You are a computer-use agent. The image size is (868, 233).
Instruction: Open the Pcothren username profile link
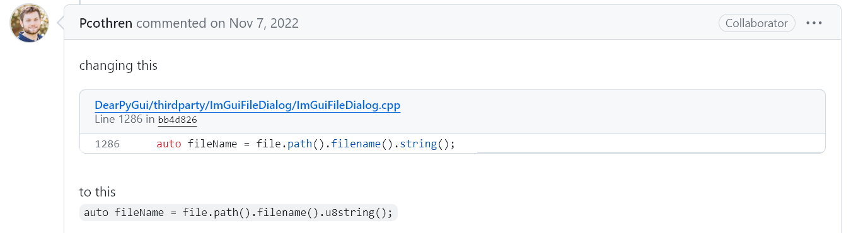(106, 23)
